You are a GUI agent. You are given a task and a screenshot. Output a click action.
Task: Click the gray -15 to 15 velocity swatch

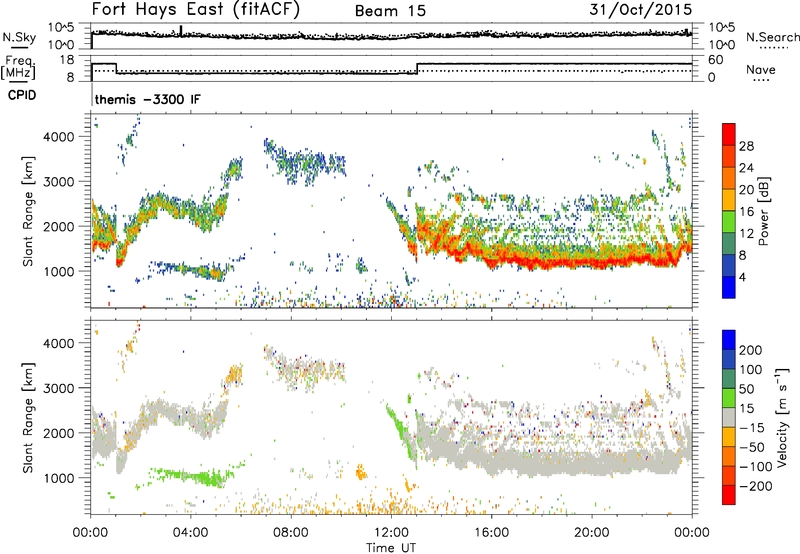click(x=729, y=417)
